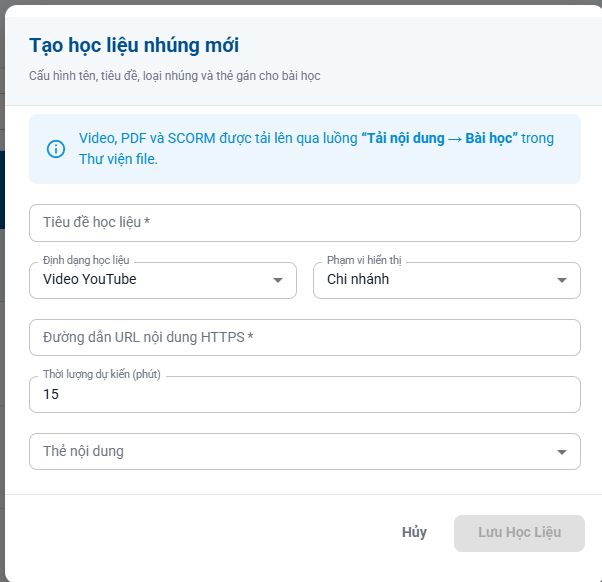Click the Lưu Học Liệu button

pyautogui.click(x=519, y=533)
